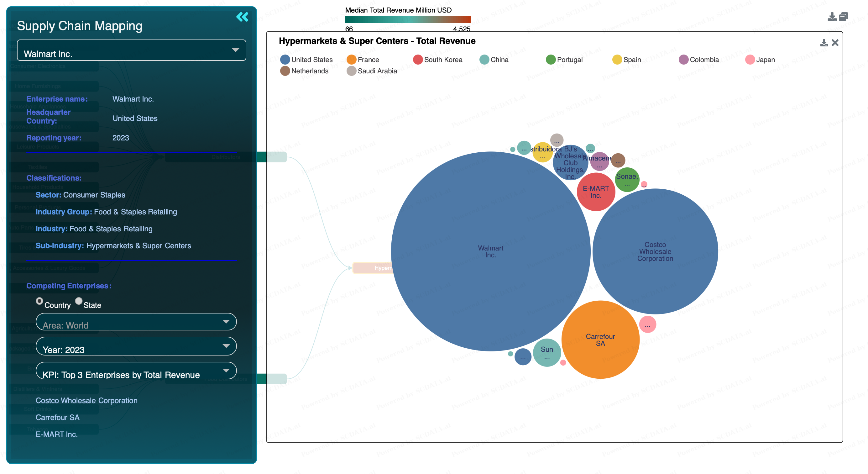
Task: Click the pink Japan bubble beside Carrefour
Action: 648,325
